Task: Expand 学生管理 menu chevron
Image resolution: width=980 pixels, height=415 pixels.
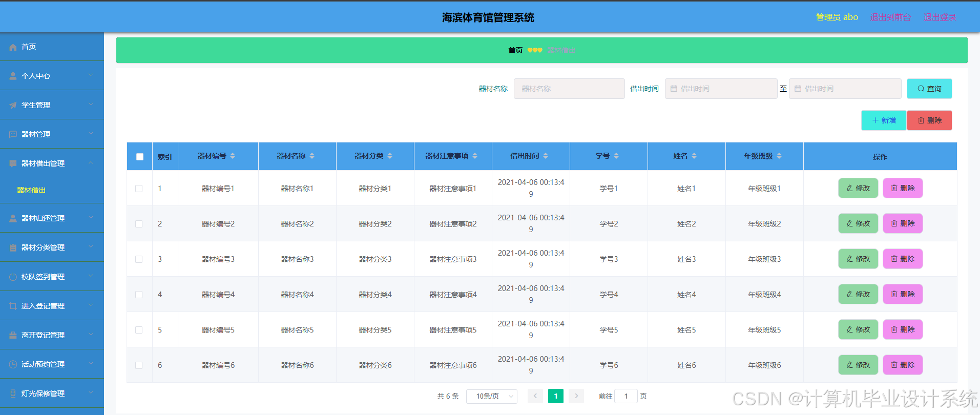Action: click(91, 105)
